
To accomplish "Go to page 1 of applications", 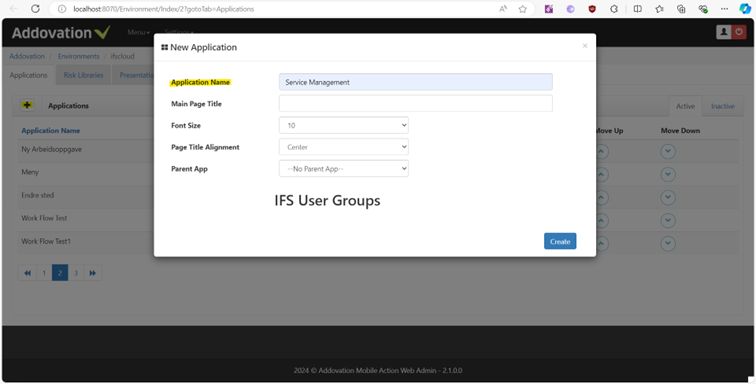I will (x=44, y=273).
